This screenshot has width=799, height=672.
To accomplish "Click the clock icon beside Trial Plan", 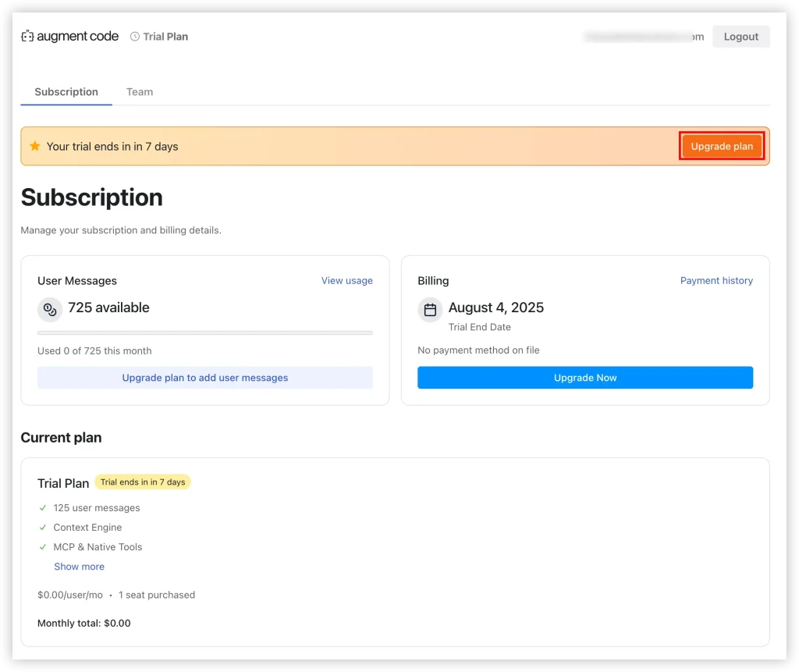I will pos(135,37).
